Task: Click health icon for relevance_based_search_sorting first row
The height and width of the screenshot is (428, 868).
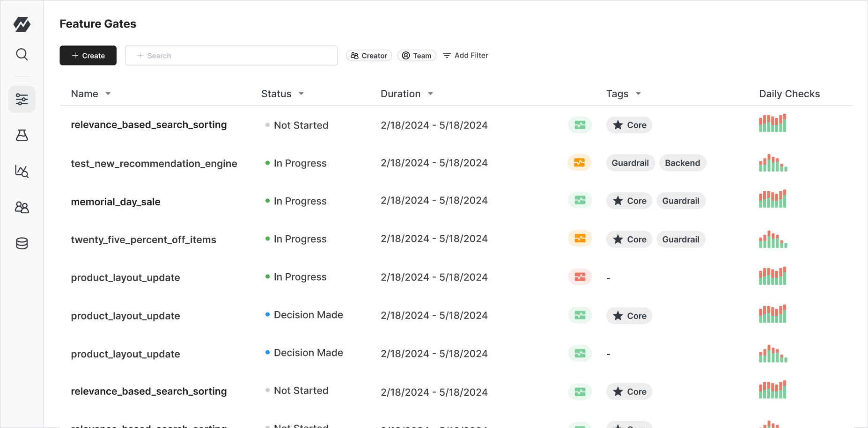Action: click(580, 125)
